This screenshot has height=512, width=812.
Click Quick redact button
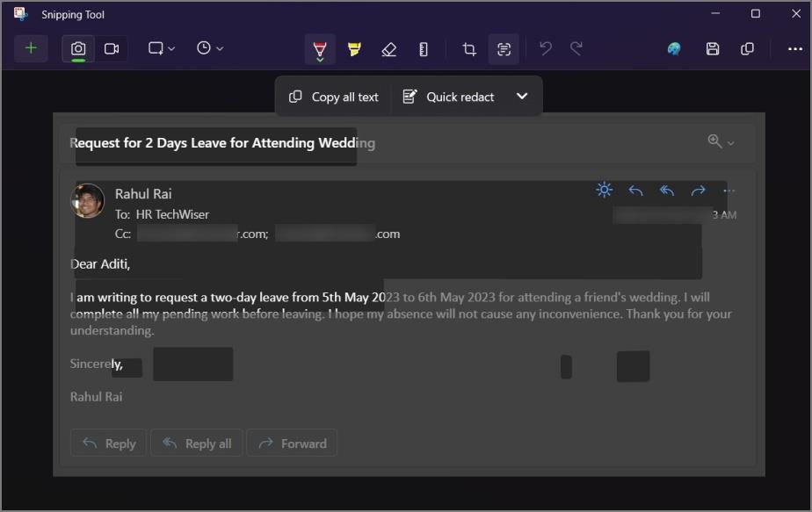448,97
